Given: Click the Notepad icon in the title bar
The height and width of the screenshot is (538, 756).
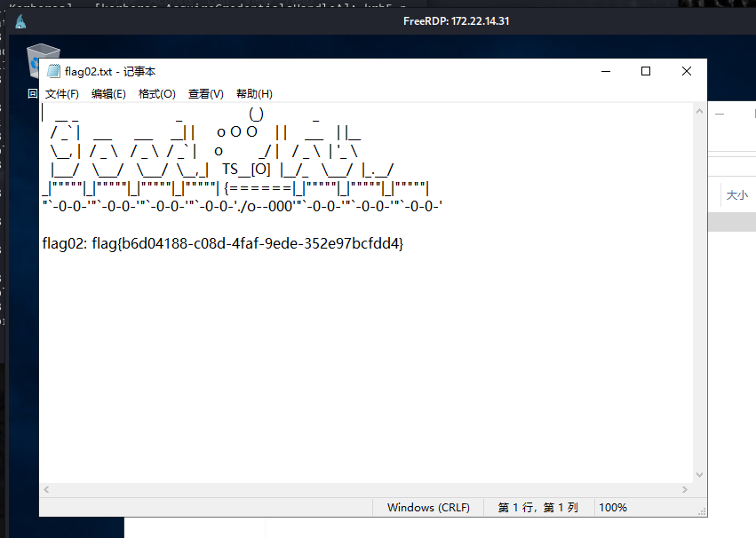Looking at the screenshot, I should 51,71.
